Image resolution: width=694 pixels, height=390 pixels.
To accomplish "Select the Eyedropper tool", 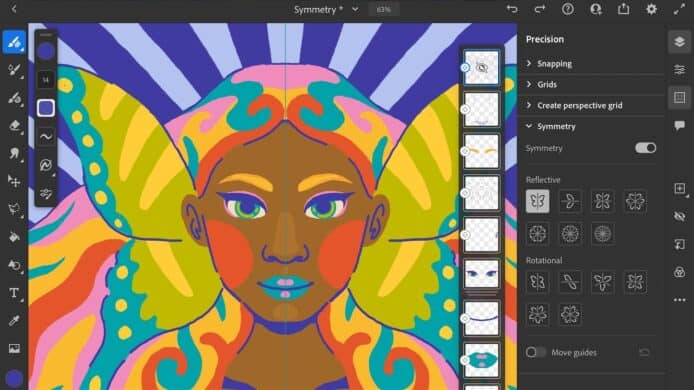I will click(x=14, y=320).
